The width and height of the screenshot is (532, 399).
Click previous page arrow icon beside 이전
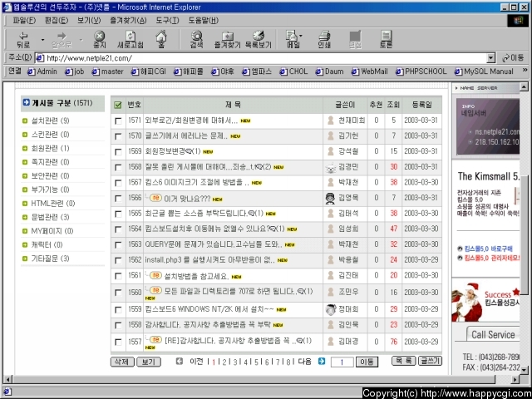[180, 362]
